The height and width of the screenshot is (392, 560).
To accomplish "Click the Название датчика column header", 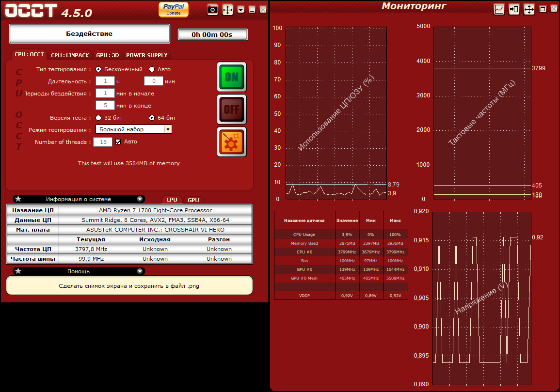I will (304, 220).
